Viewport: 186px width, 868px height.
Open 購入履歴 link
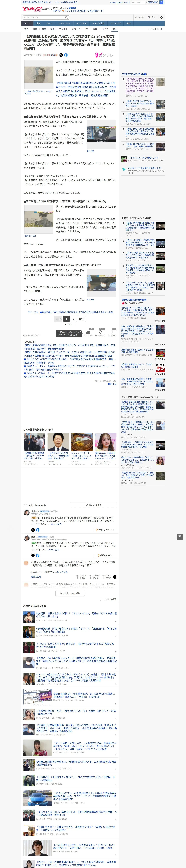152,18
